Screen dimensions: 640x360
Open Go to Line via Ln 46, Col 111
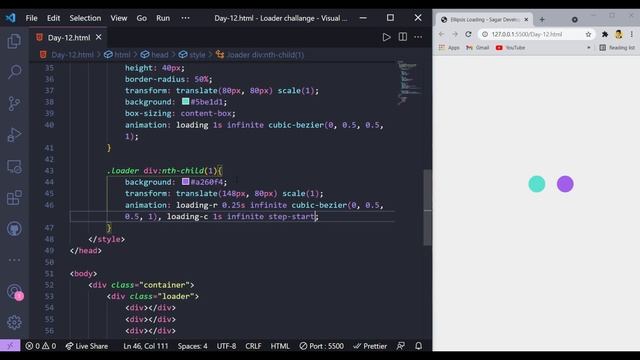click(x=146, y=346)
